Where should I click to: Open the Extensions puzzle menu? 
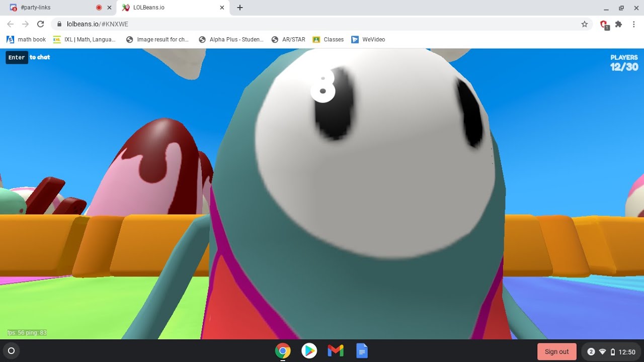point(619,24)
